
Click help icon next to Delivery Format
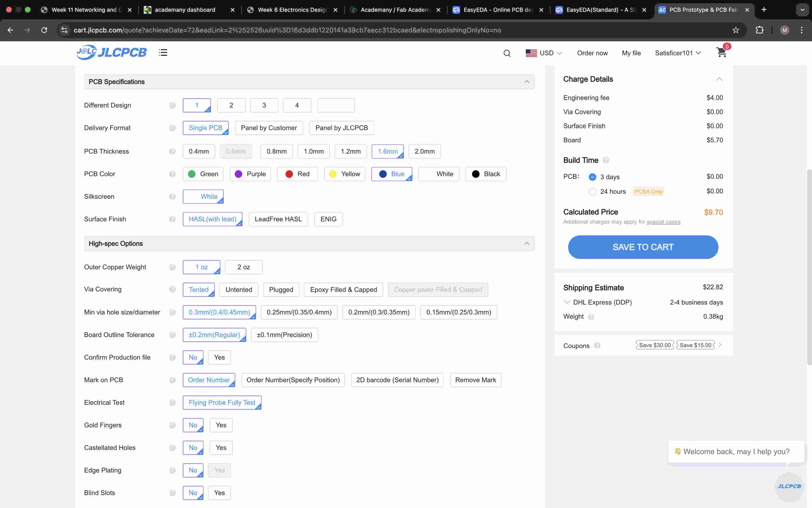(x=172, y=128)
